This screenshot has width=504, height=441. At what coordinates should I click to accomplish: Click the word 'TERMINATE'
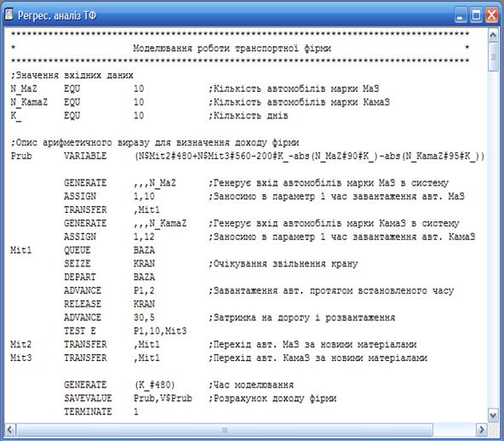(88, 412)
